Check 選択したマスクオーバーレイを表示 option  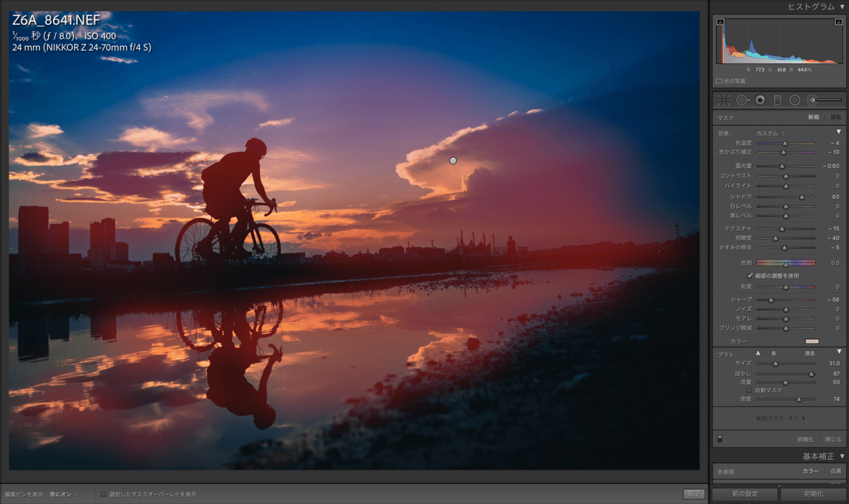pyautogui.click(x=103, y=494)
